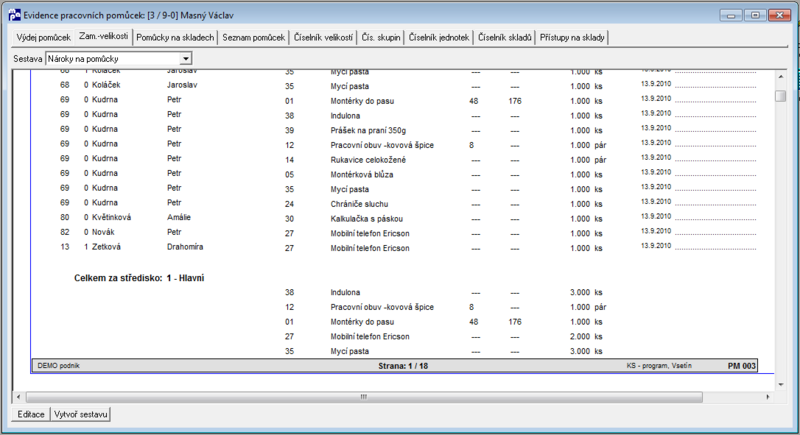Image resolution: width=800 pixels, height=435 pixels.
Task: Open the Výdej pomůcek tab
Action: pos(43,38)
